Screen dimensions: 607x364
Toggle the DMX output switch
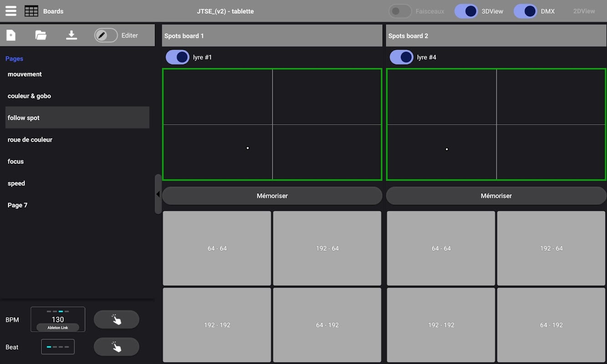click(x=525, y=11)
